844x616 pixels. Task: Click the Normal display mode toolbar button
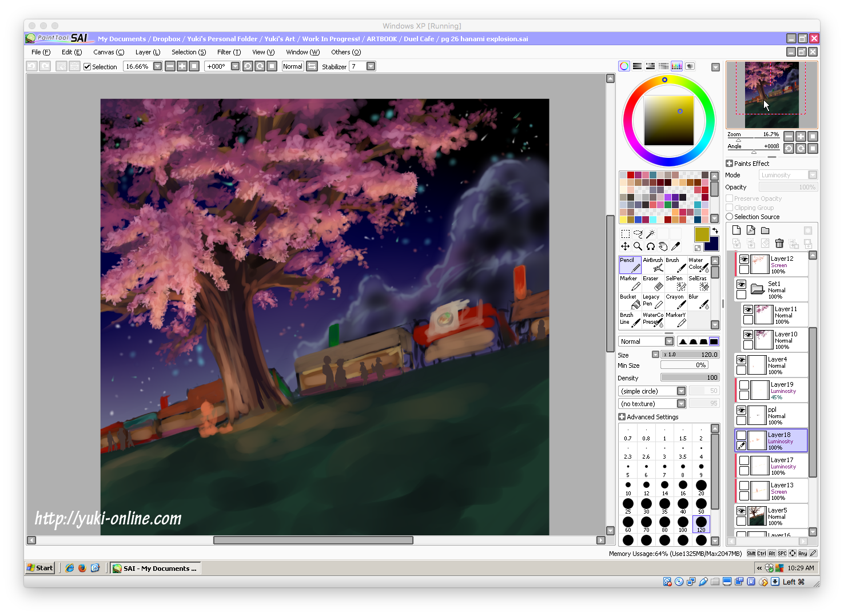coord(292,66)
